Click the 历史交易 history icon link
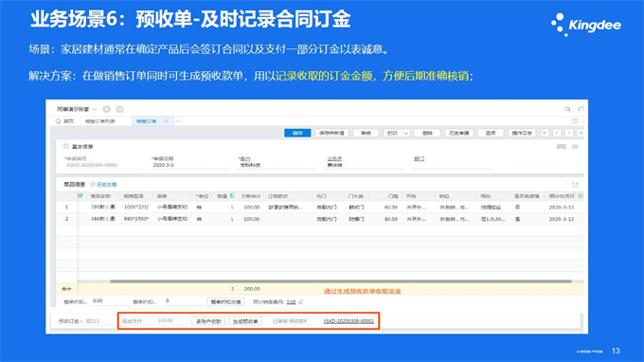The width and height of the screenshot is (644, 362). 103,185
